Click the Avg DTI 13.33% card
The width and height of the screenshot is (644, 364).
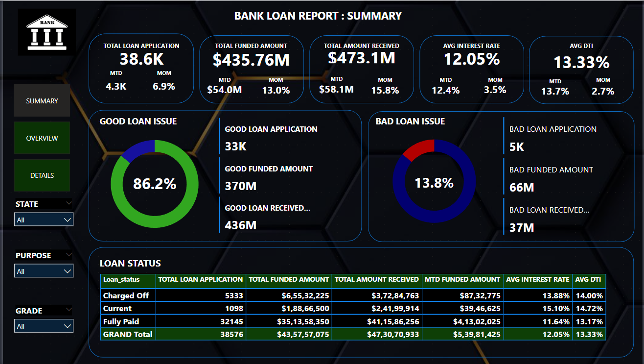pos(581,70)
